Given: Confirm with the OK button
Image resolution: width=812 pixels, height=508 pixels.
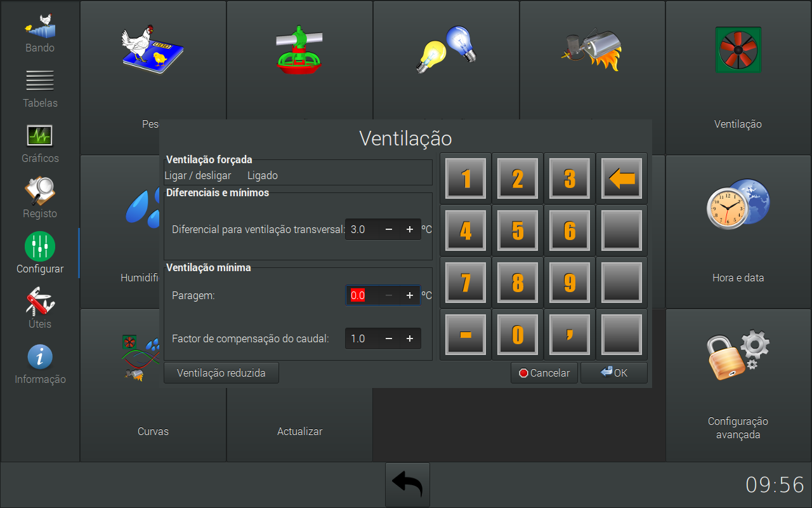Looking at the screenshot, I should [x=614, y=373].
